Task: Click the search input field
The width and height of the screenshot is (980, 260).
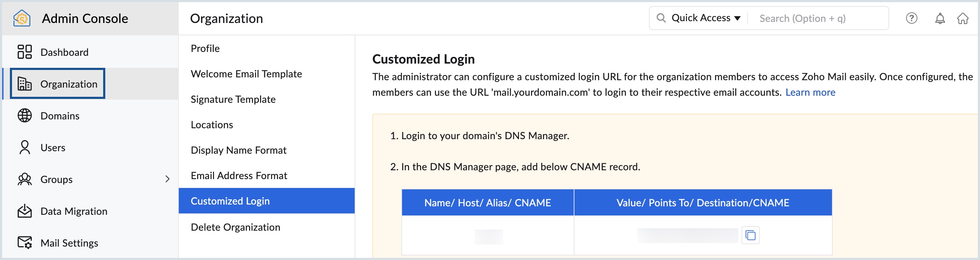Action: click(818, 18)
